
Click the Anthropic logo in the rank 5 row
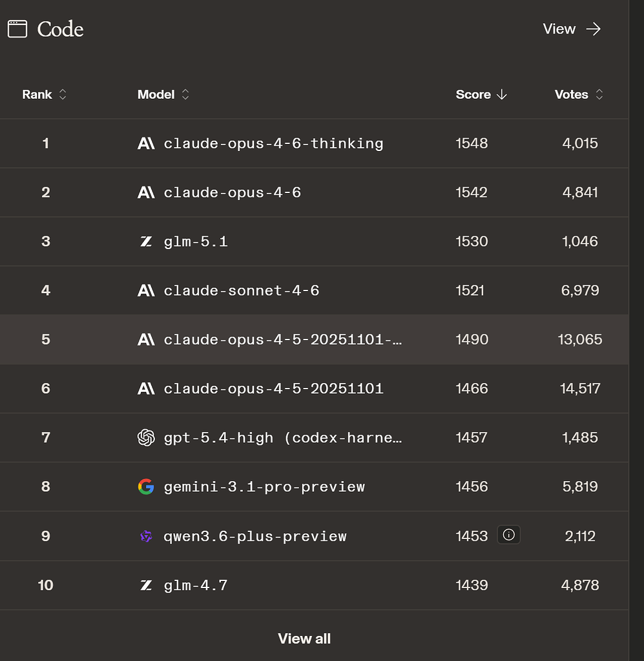pyautogui.click(x=146, y=340)
